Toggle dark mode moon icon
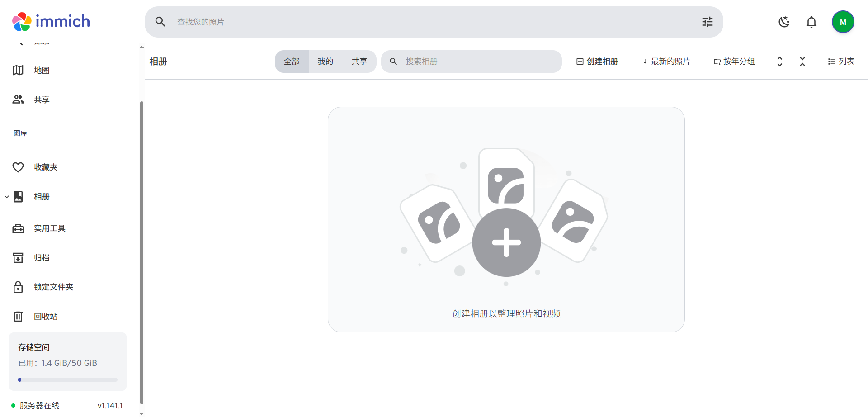Viewport: 868px width, 417px height. point(784,22)
